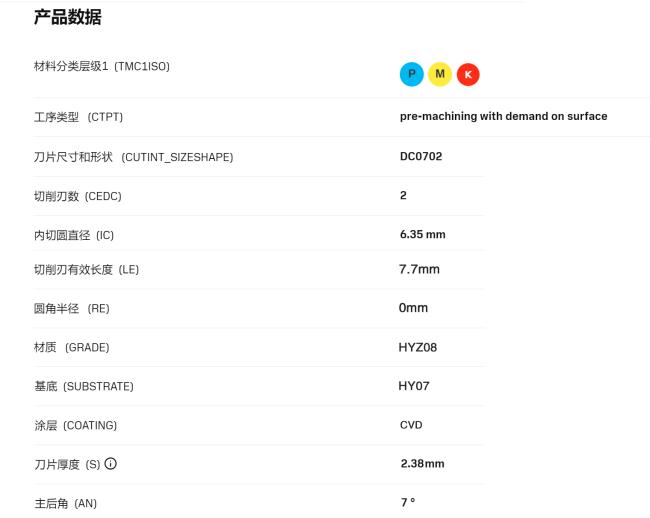Open info tooltip beside 刀片厚度 (S)
The height and width of the screenshot is (518, 650).
point(110,464)
